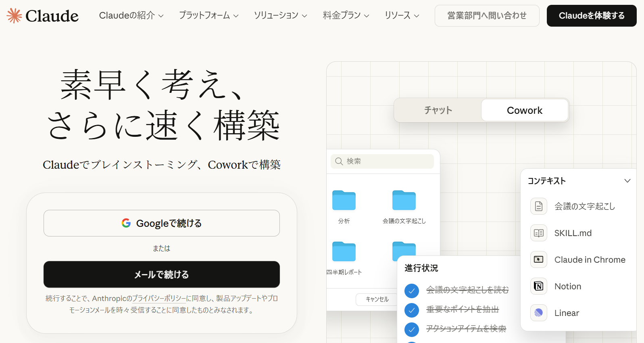The height and width of the screenshot is (343, 644).
Task: Switch to the Cowork tab
Action: point(525,110)
